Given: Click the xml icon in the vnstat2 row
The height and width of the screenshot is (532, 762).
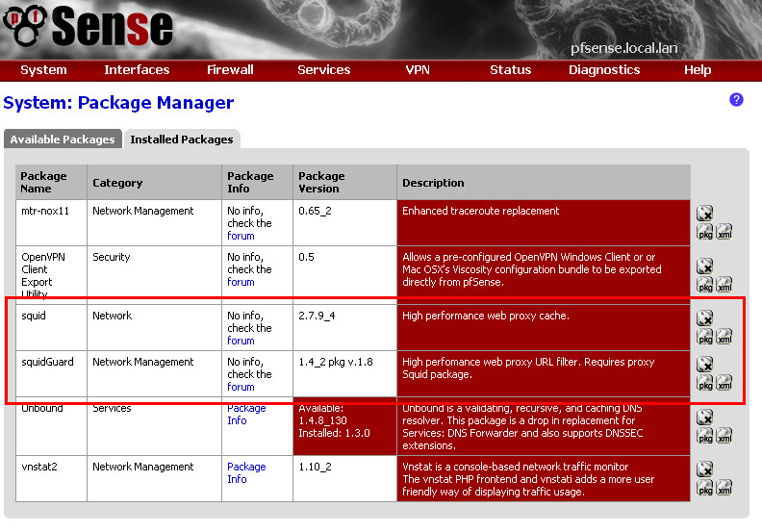Looking at the screenshot, I should [x=724, y=488].
